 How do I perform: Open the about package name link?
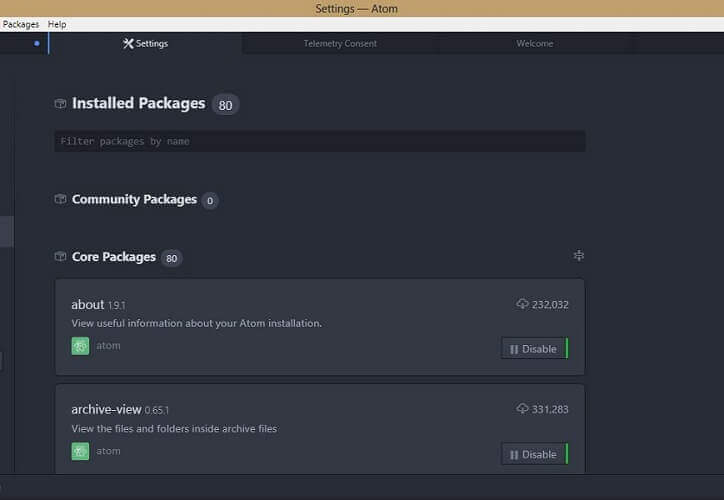click(x=88, y=305)
